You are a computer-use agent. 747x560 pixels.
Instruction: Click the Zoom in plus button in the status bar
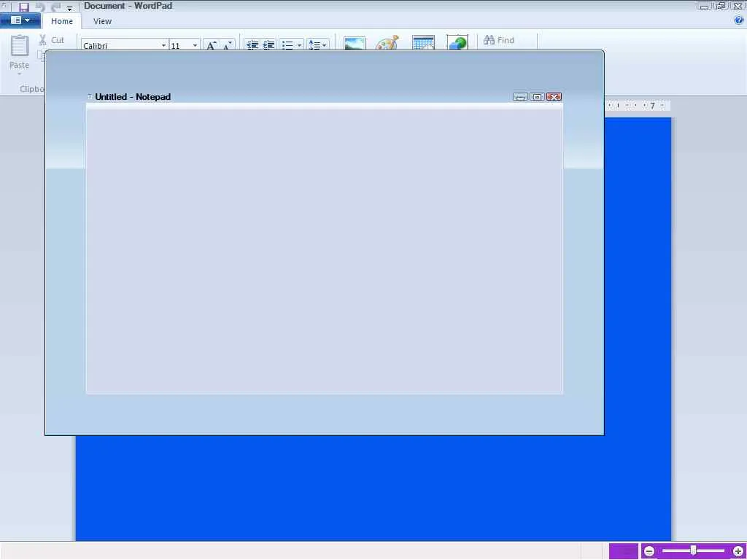(x=738, y=551)
